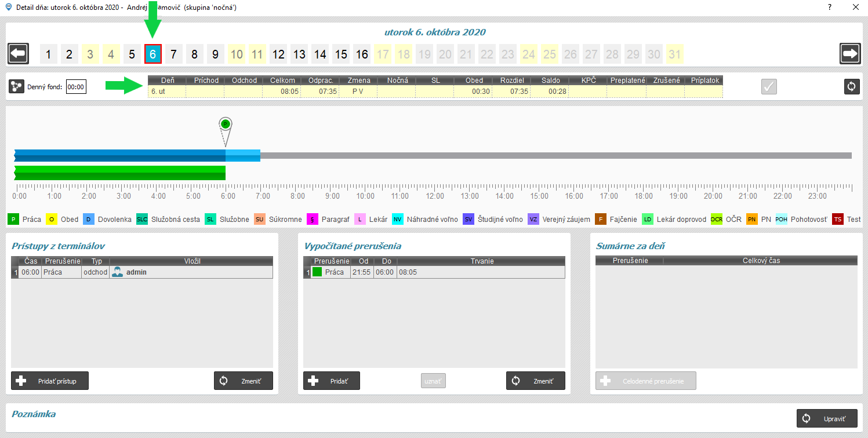Viewport: 868px width, 438px height.
Task: Click the Rozdiel 07:35 cell
Action: pos(511,91)
